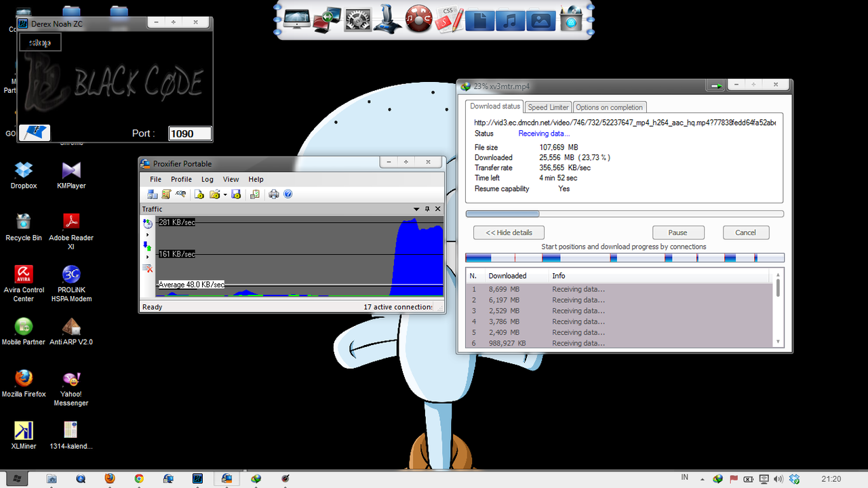Screen dimensions: 868x488
Task: Click blue help icon in Proxifier toolbar
Action: pos(288,195)
